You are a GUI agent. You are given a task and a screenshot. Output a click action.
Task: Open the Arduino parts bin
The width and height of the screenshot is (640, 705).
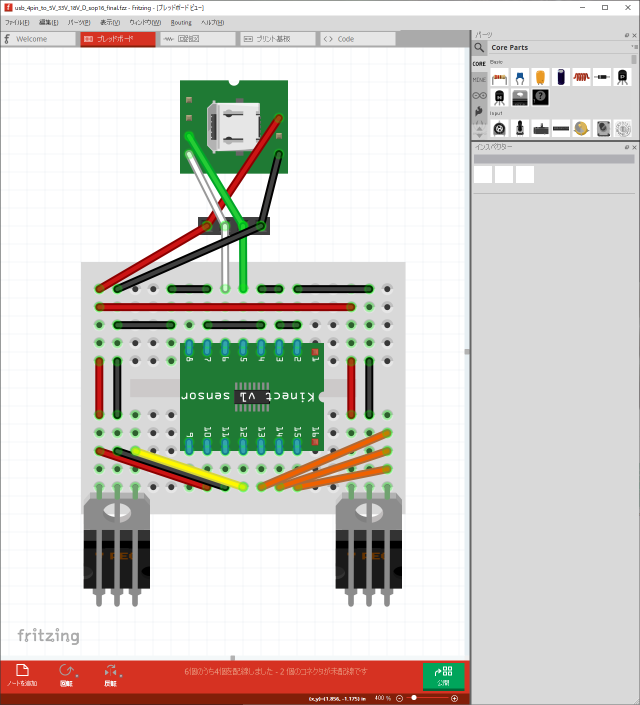coord(479,95)
